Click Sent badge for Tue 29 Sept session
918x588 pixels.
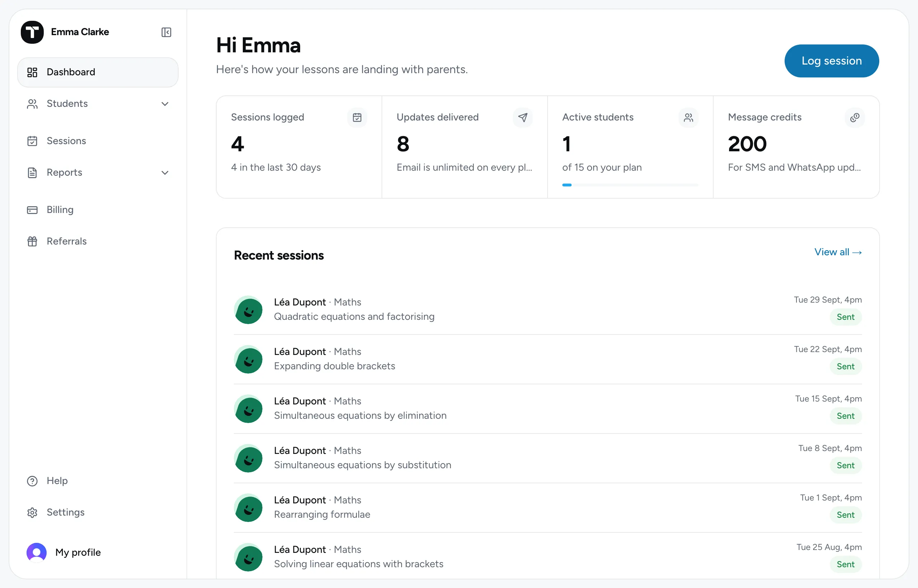[x=846, y=317]
